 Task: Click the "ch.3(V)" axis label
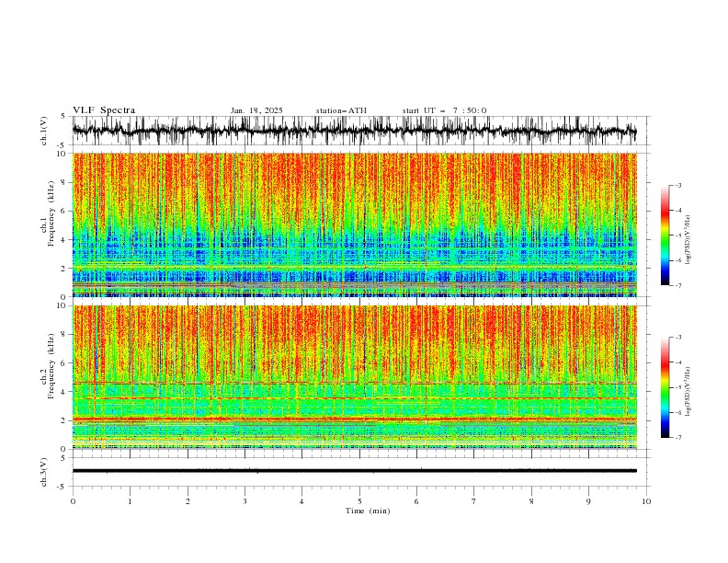pyautogui.click(x=44, y=472)
